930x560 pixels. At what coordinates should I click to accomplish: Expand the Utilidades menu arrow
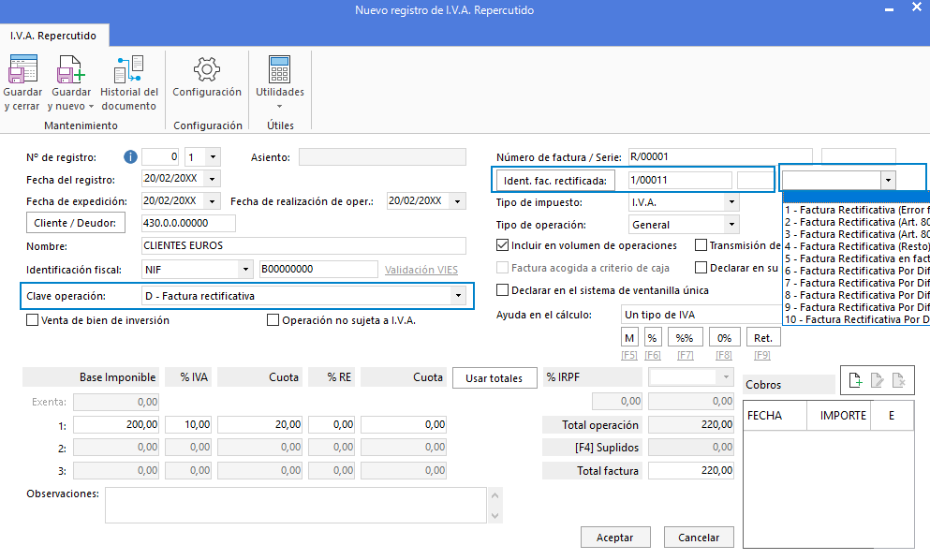click(x=279, y=106)
